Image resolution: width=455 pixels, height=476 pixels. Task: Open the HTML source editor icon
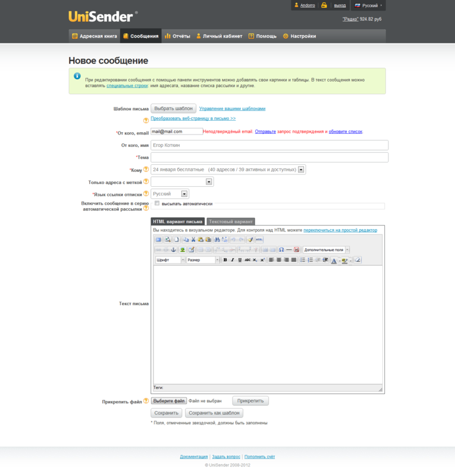[x=259, y=240]
